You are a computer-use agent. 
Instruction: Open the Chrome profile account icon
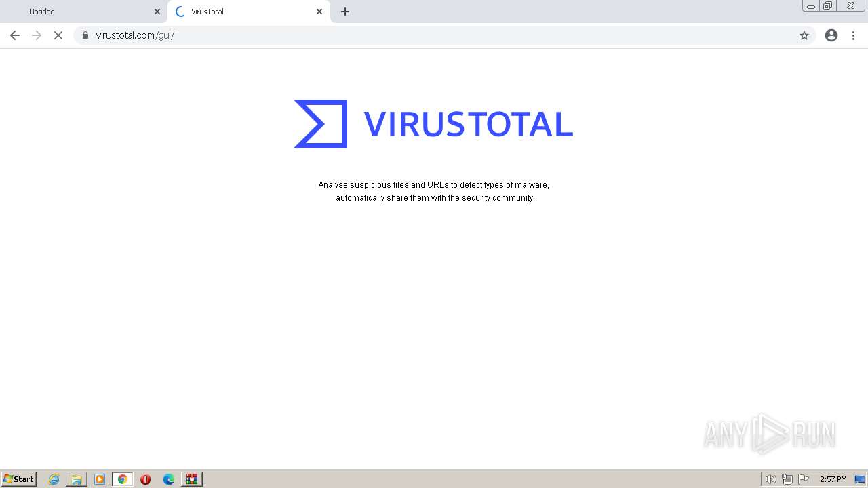[831, 35]
